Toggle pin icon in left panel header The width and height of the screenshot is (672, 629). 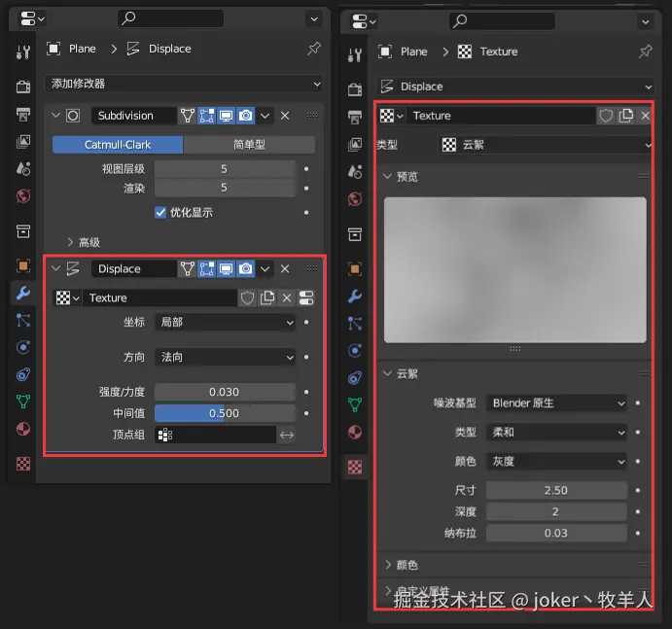pyautogui.click(x=314, y=49)
